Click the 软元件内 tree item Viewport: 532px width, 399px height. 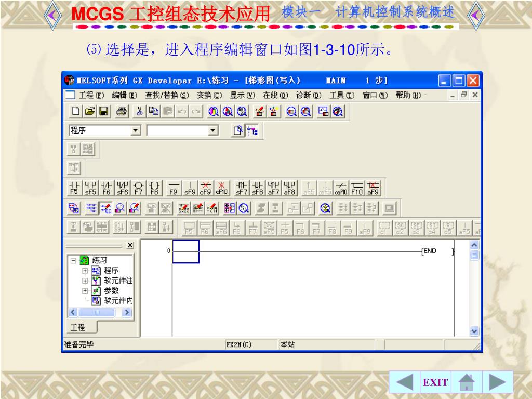[x=118, y=301]
